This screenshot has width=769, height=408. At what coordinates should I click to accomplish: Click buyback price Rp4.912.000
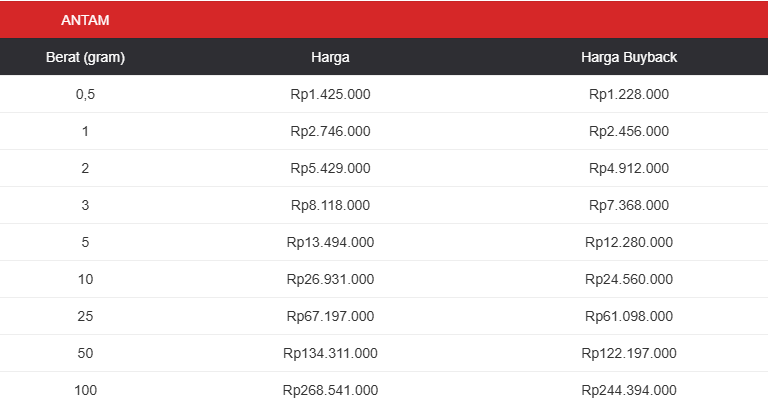tap(629, 168)
